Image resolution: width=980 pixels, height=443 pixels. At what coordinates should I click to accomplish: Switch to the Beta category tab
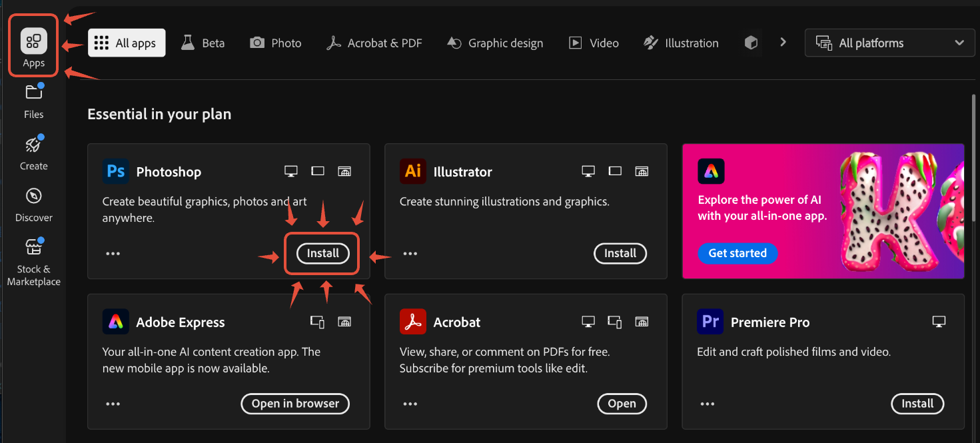point(203,43)
